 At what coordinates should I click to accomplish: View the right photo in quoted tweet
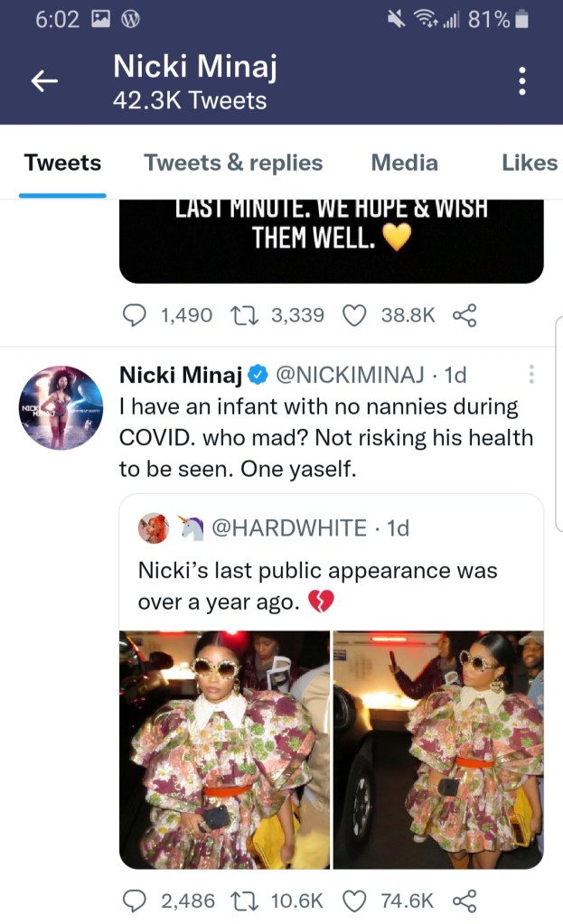pos(438,749)
